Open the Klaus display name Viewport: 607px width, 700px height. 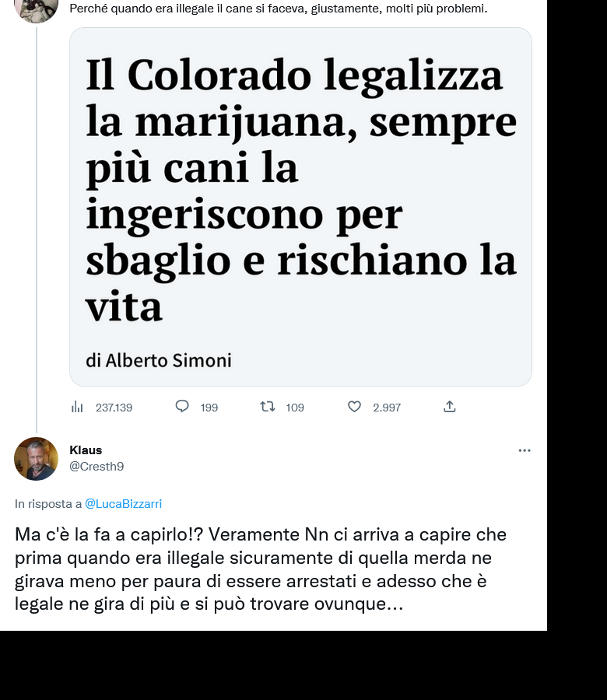(86, 450)
